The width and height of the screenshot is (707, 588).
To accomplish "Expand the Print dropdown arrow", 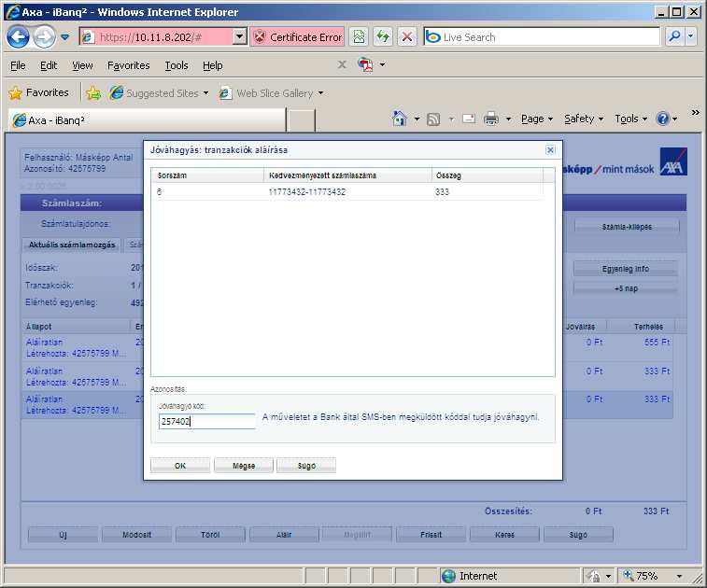I will pos(508,119).
